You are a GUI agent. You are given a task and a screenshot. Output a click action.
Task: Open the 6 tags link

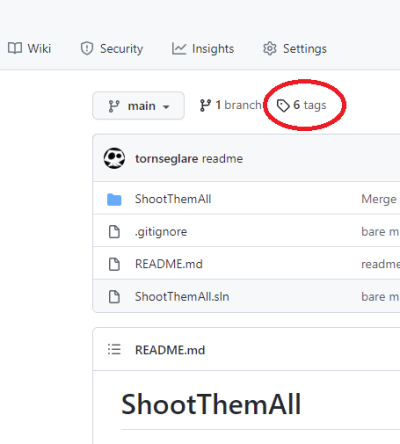(302, 105)
